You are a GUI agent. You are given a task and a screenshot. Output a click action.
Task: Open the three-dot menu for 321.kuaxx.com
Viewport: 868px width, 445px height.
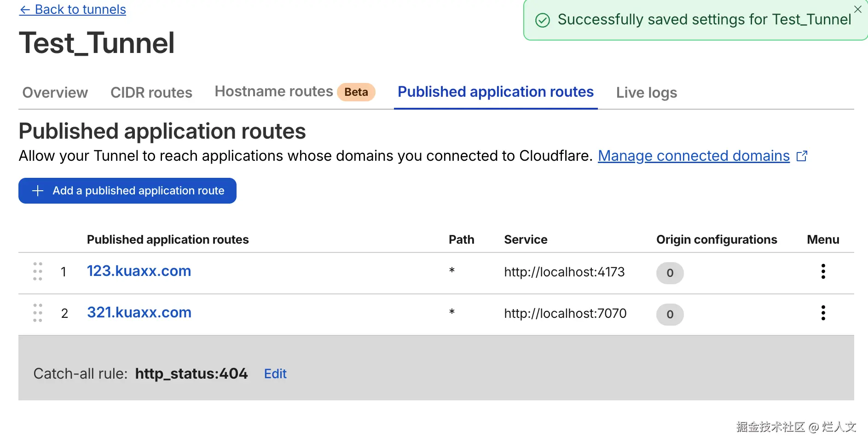coord(823,313)
